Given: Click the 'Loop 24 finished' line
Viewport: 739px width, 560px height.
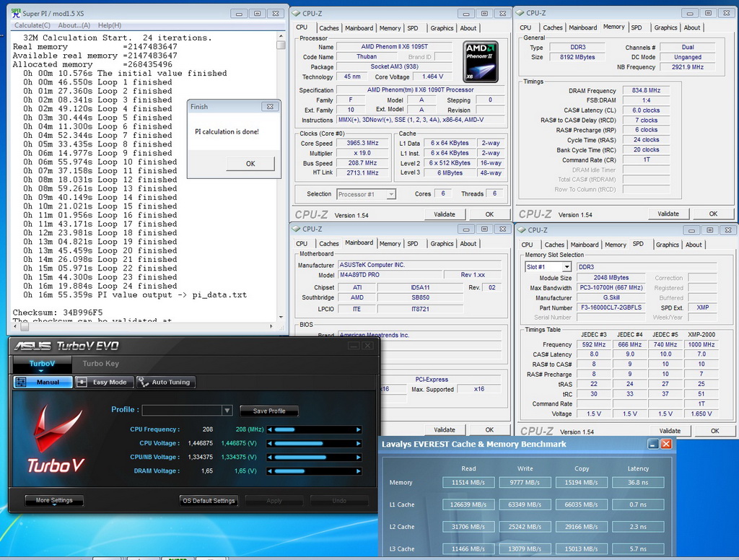Looking at the screenshot, I should pos(100,286).
